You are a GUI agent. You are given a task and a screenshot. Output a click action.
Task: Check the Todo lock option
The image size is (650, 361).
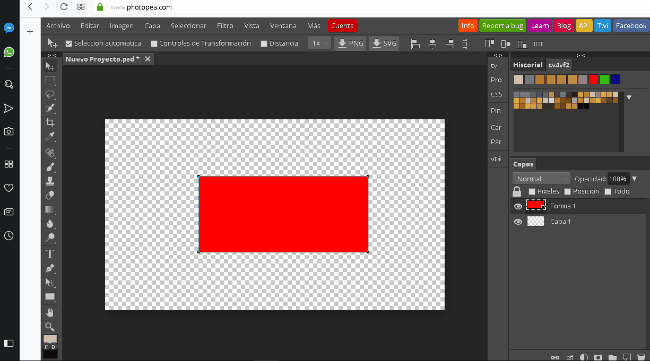pyautogui.click(x=608, y=191)
